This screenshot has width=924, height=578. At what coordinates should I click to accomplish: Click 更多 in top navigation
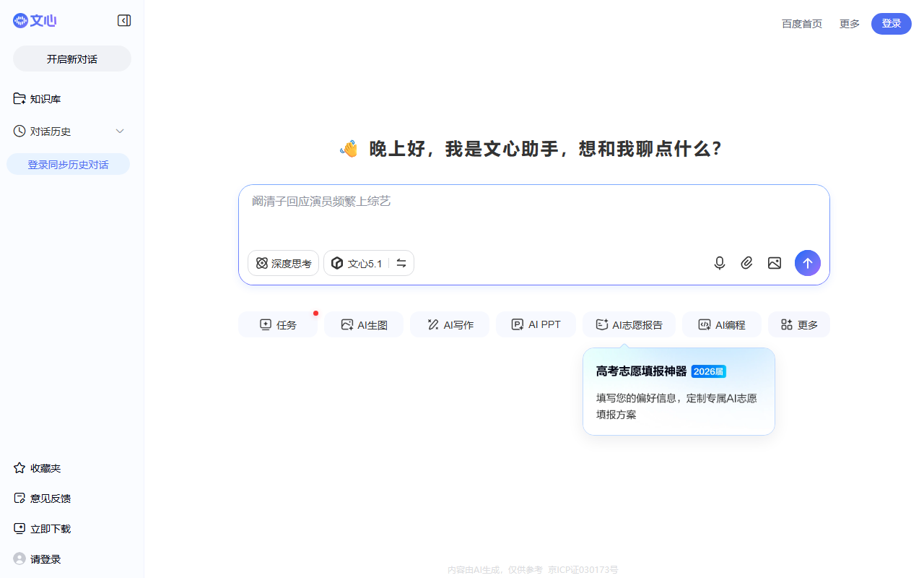coord(850,24)
